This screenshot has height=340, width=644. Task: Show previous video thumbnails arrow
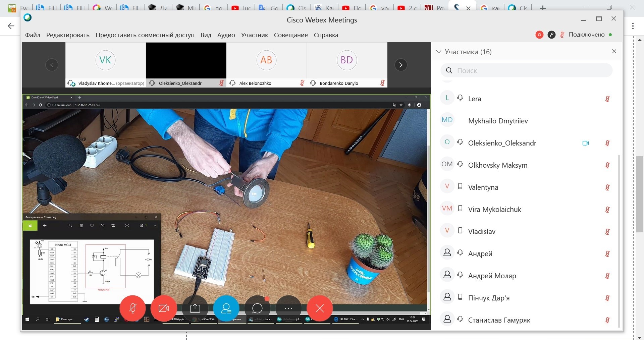(52, 65)
